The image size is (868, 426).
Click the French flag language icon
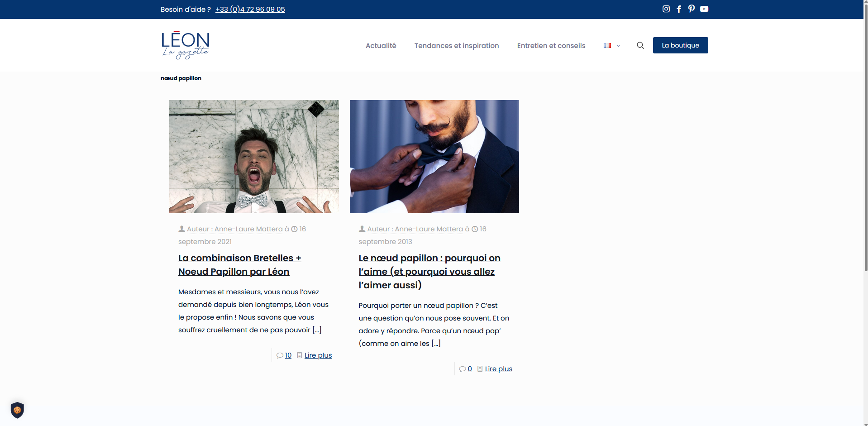coord(607,46)
